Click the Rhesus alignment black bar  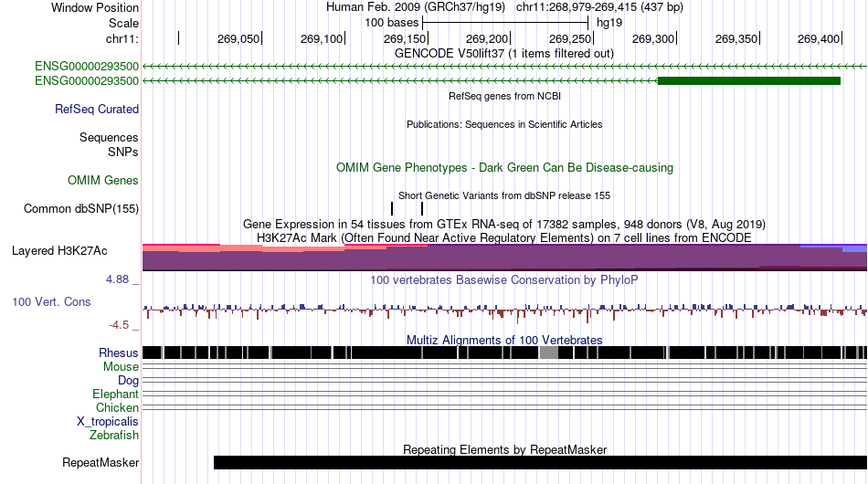504,352
